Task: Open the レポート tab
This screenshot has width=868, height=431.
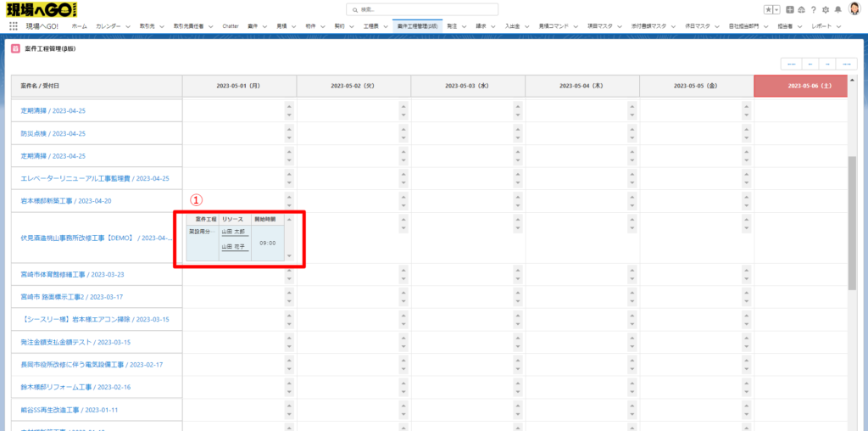Action: (821, 26)
